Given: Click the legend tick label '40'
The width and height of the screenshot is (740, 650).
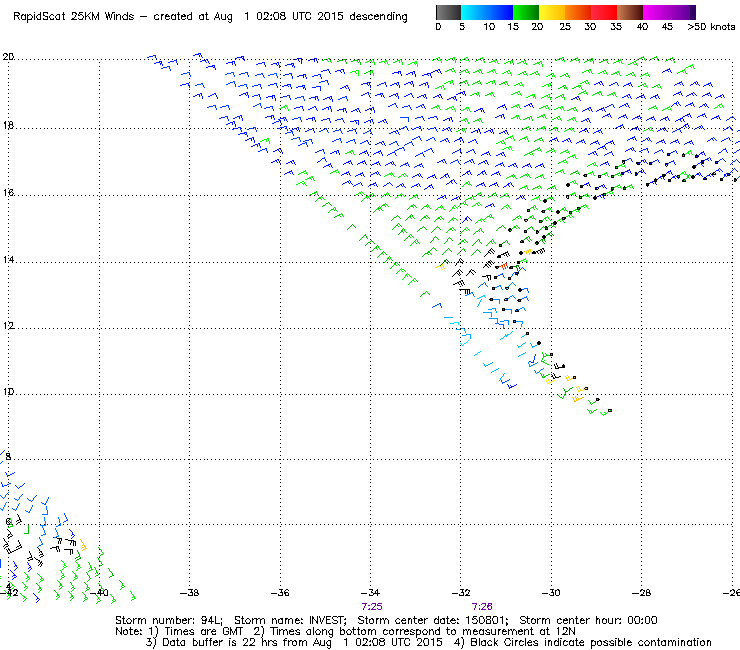Looking at the screenshot, I should [x=642, y=27].
